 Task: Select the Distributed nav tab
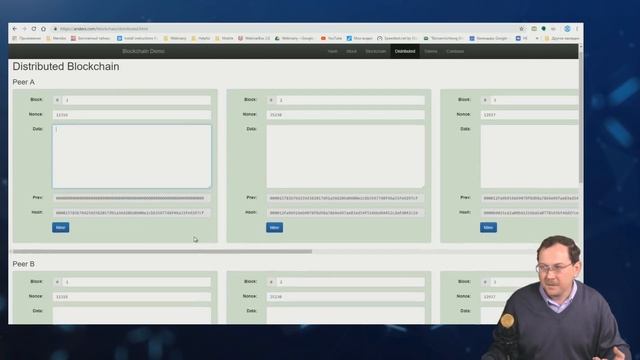405,51
